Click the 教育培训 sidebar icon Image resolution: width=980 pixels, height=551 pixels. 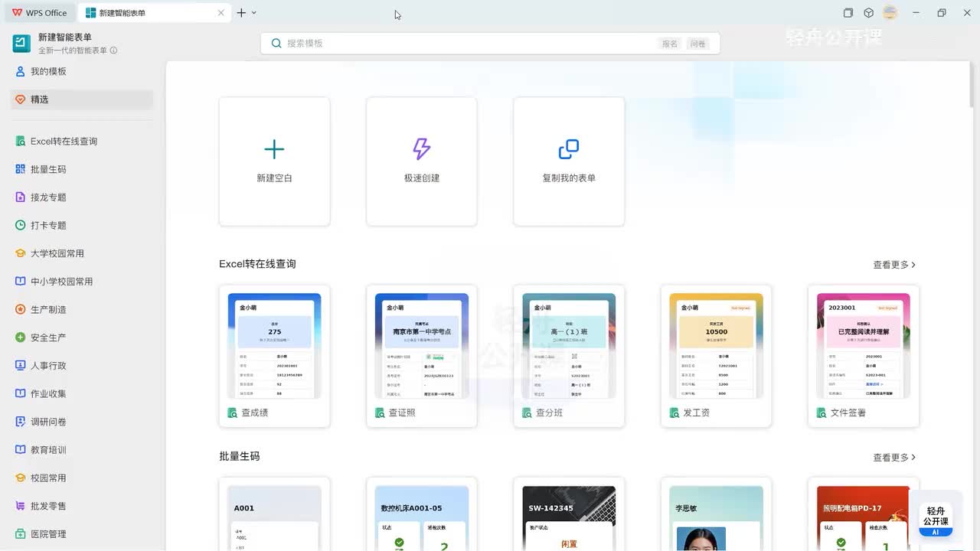click(x=21, y=450)
